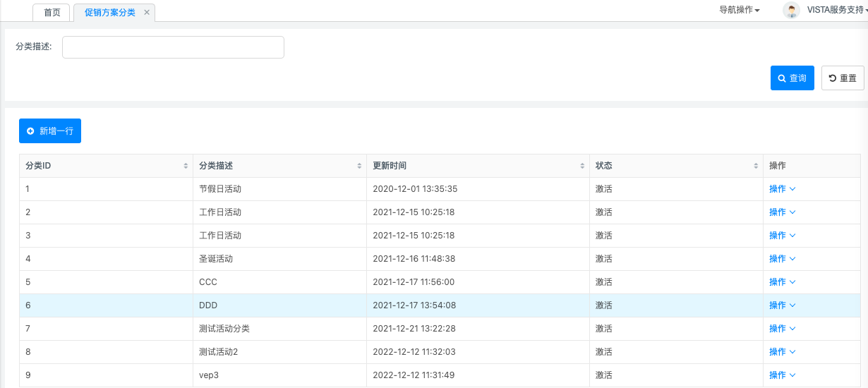Screen dimensions: 868x388
Task: Click timestamp 2021-12-17 11:56:00
Action: coord(414,282)
